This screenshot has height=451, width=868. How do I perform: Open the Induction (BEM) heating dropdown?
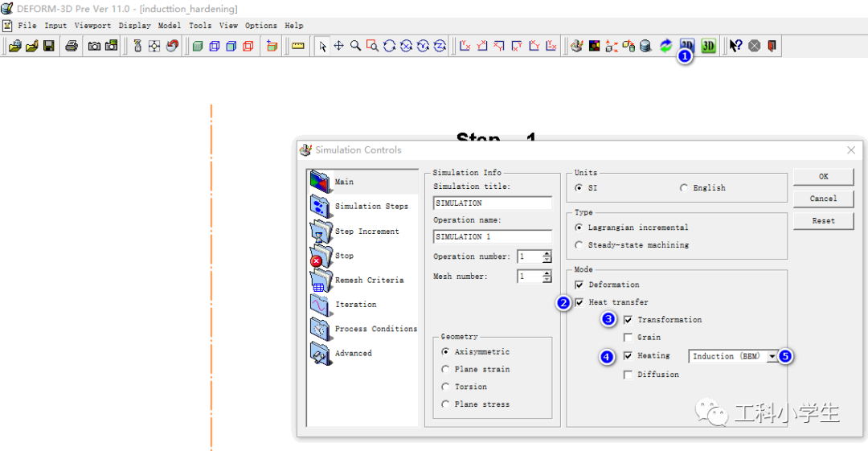tap(772, 356)
